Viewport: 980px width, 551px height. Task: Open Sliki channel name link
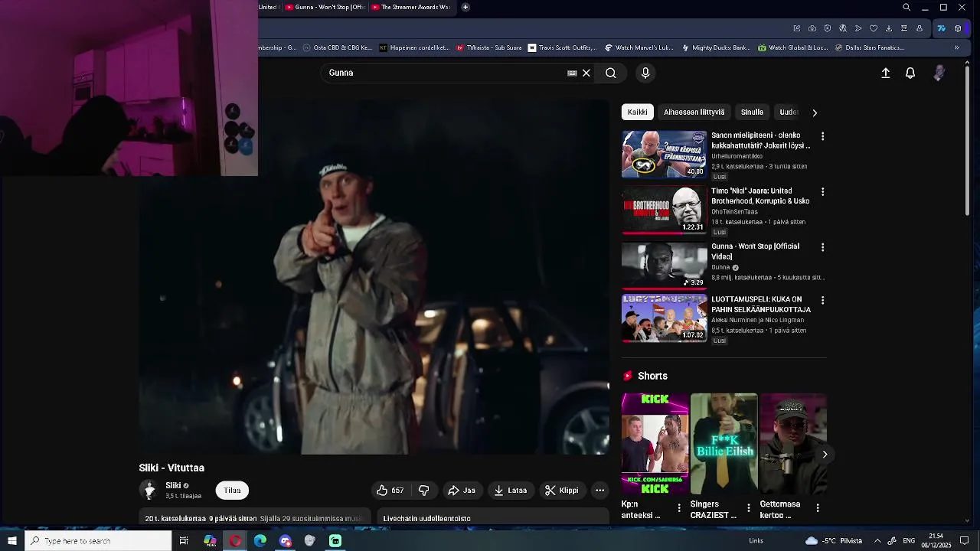173,485
